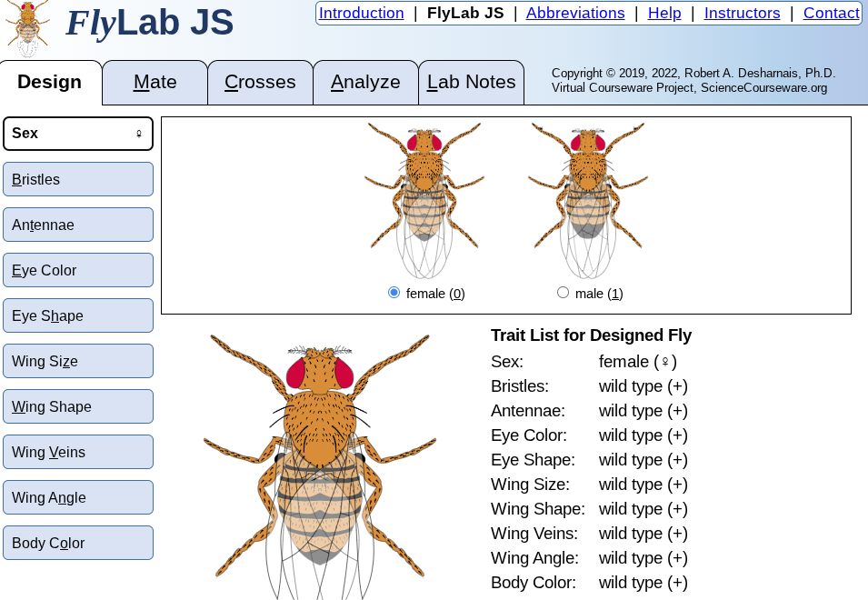The image size is (868, 600).
Task: Open the Body Color trait selector
Action: 78,543
